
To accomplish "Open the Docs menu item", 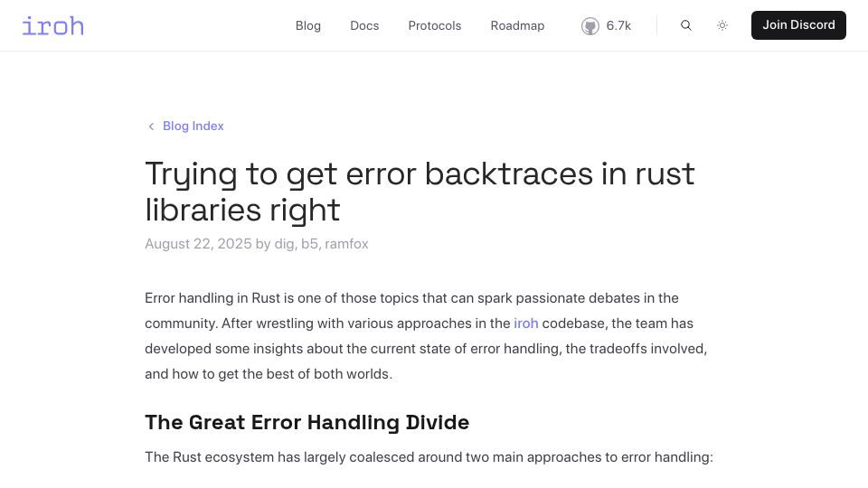I will [x=364, y=26].
